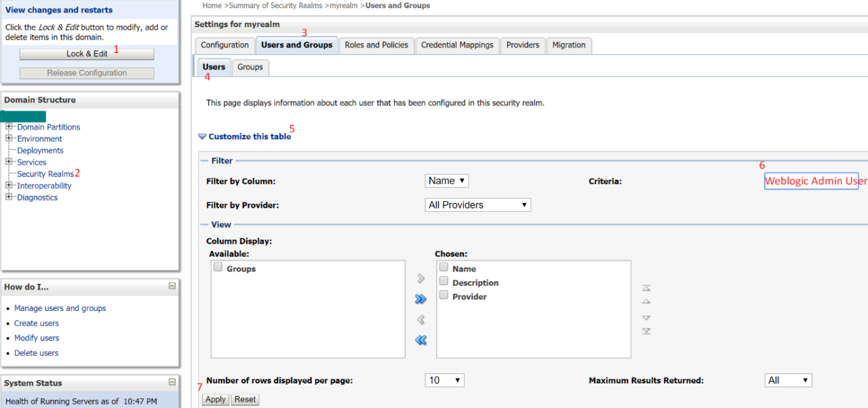This screenshot has width=868, height=408.
Task: Click the move all left double-arrow icon
Action: [420, 340]
